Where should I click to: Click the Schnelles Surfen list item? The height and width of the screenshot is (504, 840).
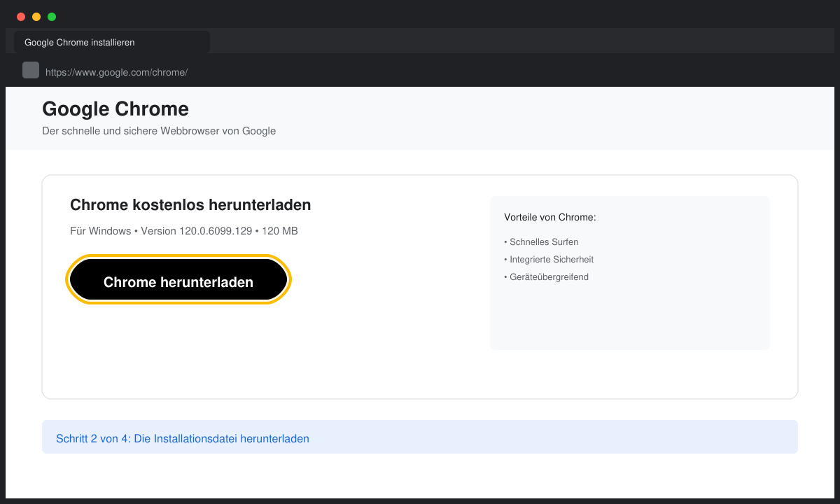[x=541, y=242]
